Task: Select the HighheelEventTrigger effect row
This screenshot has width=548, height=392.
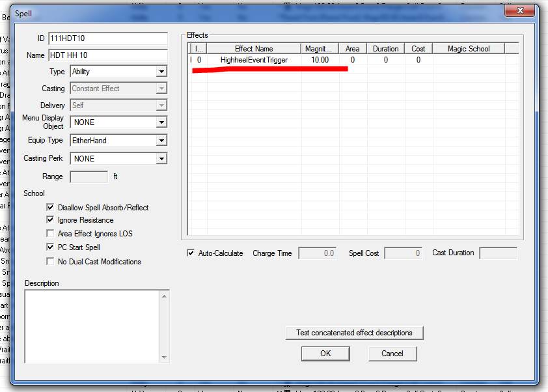Action: pos(353,60)
